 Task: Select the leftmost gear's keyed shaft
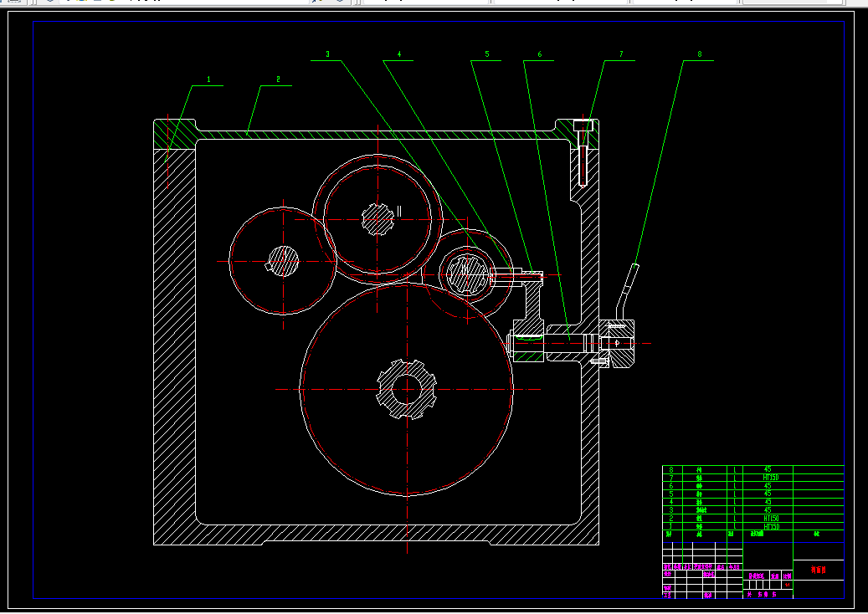click(x=284, y=261)
